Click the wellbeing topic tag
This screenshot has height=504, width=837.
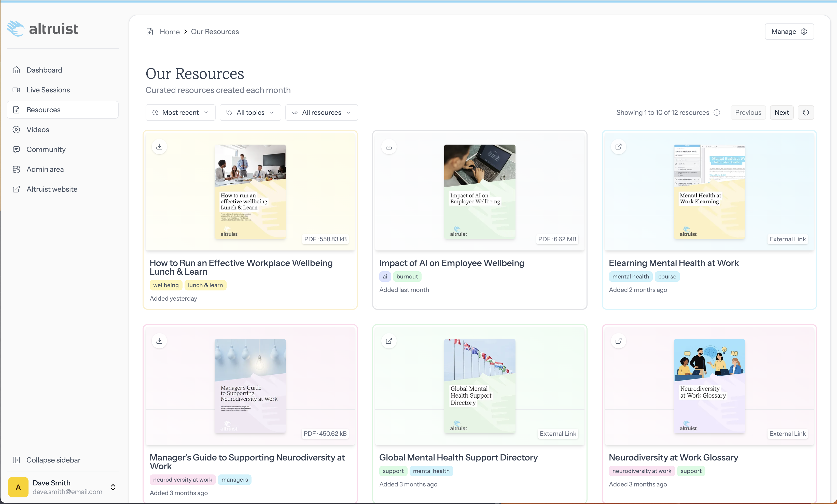point(166,285)
